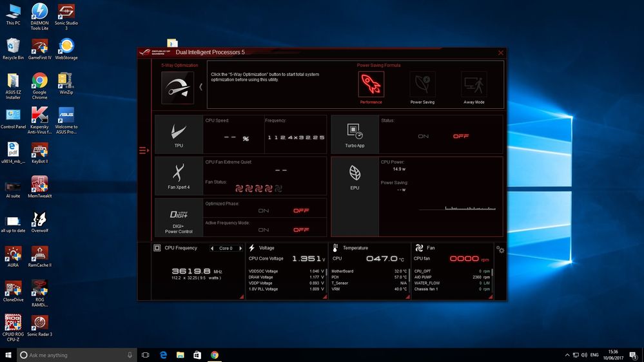Image resolution: width=644 pixels, height=362 pixels.
Task: Open the volume control in tray
Action: pyautogui.click(x=584, y=355)
